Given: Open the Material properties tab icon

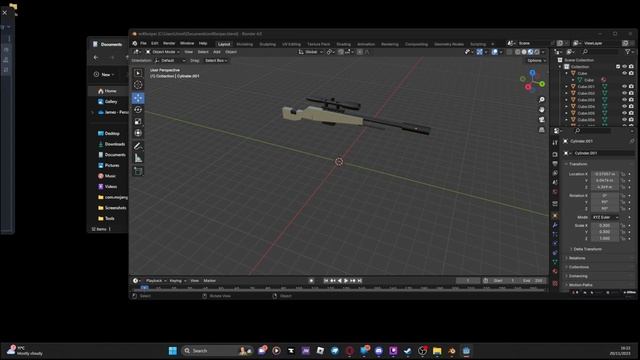Looking at the screenshot, I should 555,271.
